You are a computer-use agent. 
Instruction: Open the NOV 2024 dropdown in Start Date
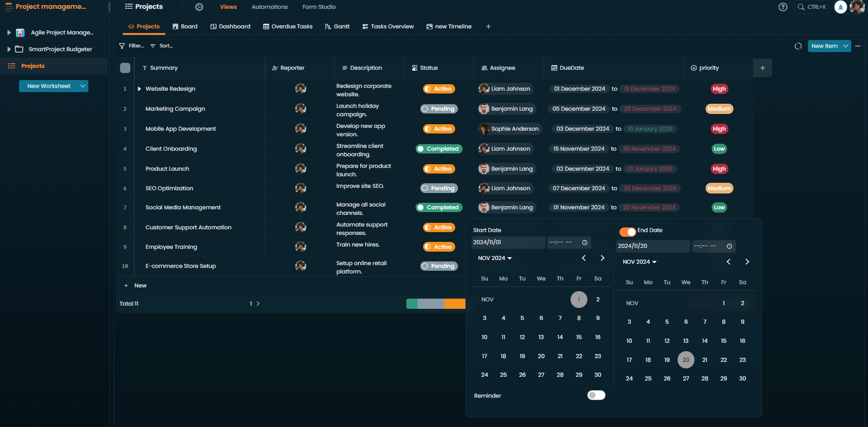pyautogui.click(x=495, y=258)
